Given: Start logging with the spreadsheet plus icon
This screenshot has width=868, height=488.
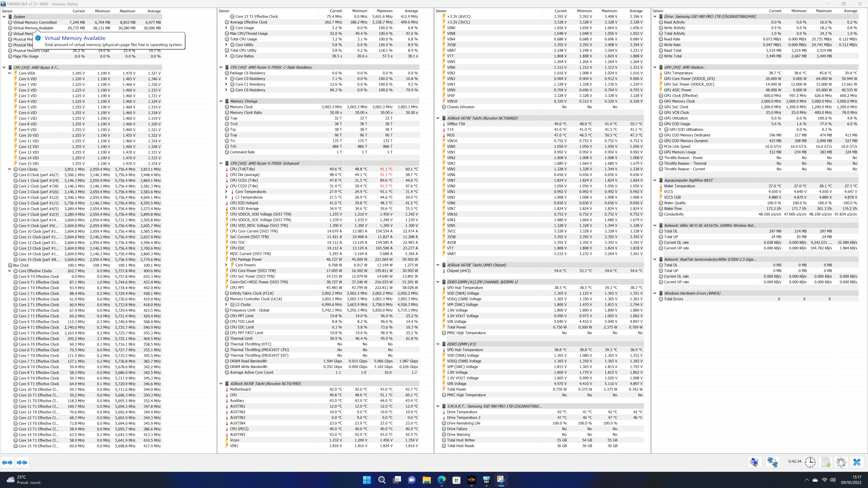Looking at the screenshot, I should pos(826,462).
